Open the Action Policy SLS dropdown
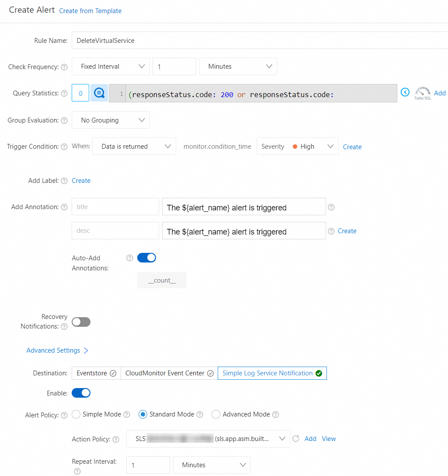Image resolution: width=448 pixels, height=476 pixels. [x=208, y=439]
